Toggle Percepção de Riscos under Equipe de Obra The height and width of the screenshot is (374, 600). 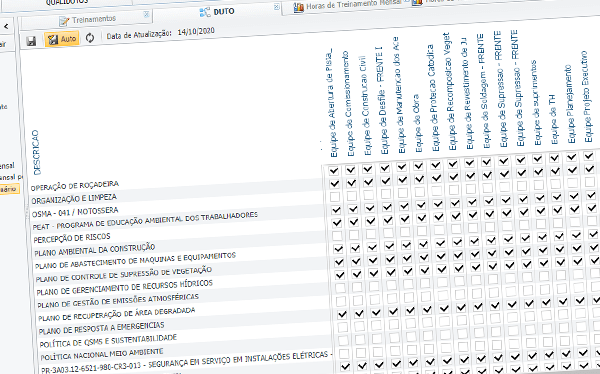point(421,217)
